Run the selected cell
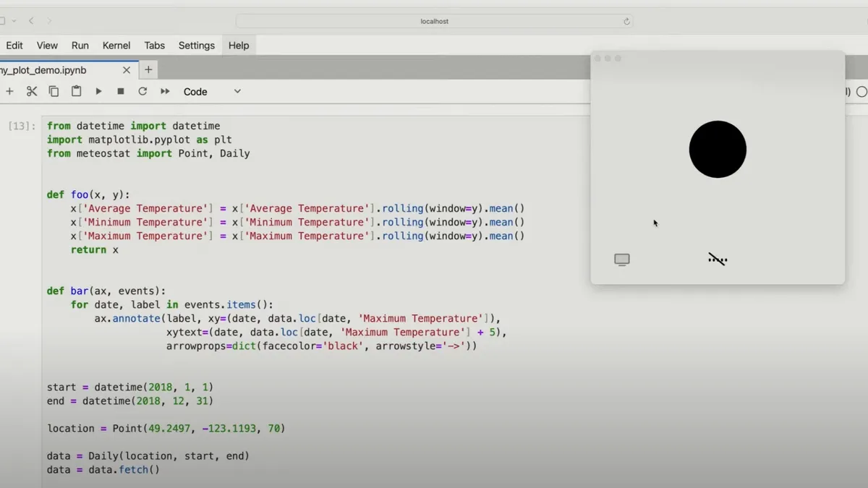Viewport: 868px width, 488px height. (98, 92)
